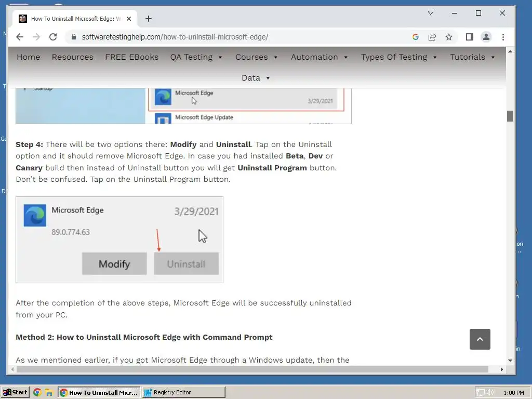Open the side panel icon

tap(470, 37)
